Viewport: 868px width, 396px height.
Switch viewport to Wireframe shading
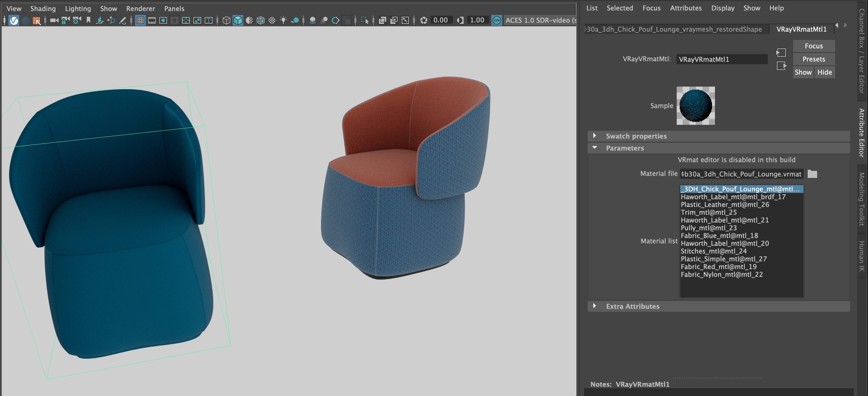227,21
